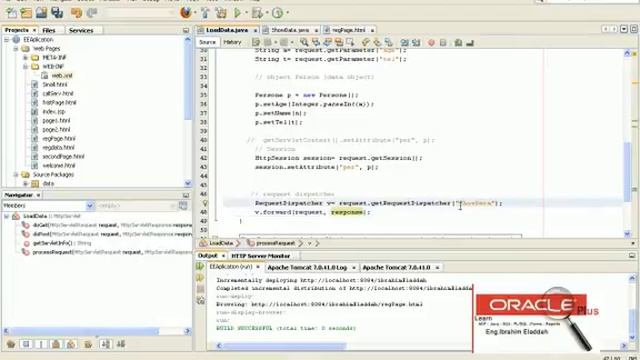Click the Uncomment icon in editor toolbar

pos(470,42)
